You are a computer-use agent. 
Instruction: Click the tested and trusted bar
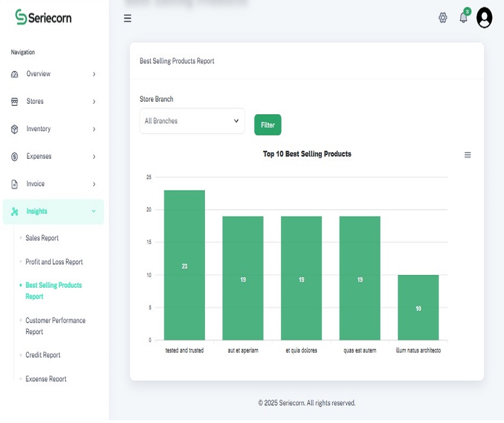click(x=184, y=265)
